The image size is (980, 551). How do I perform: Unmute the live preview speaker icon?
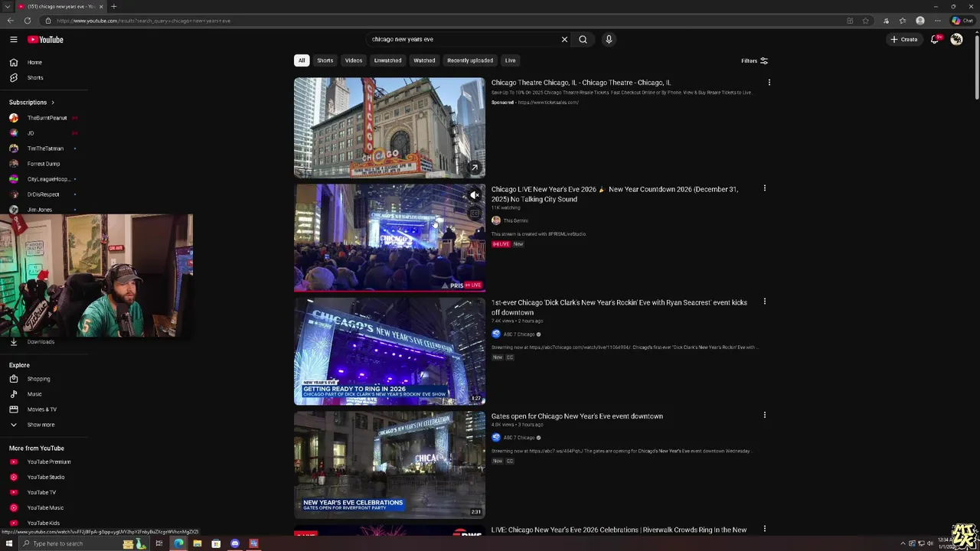pos(475,195)
